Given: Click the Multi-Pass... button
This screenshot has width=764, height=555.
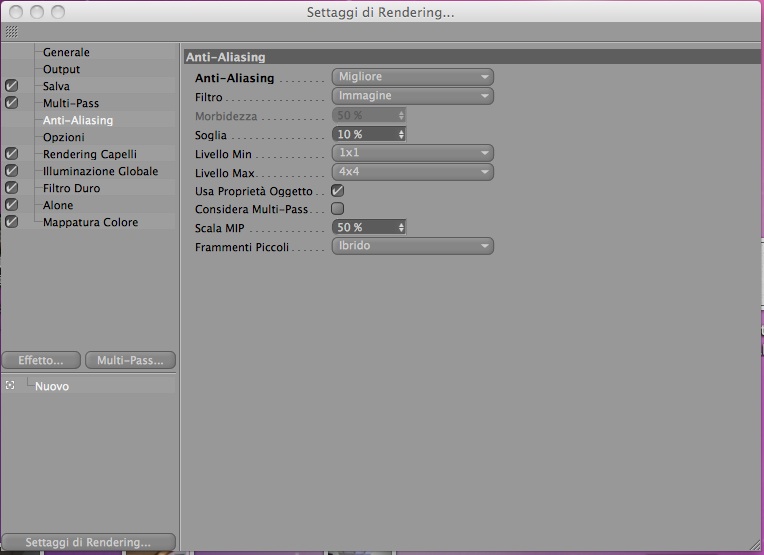Looking at the screenshot, I should (x=130, y=360).
